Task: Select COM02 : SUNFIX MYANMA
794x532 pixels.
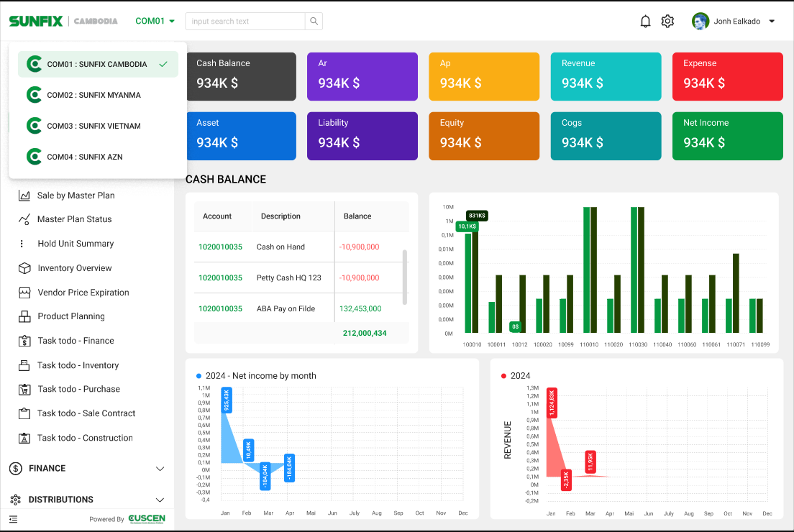Action: tap(99, 95)
